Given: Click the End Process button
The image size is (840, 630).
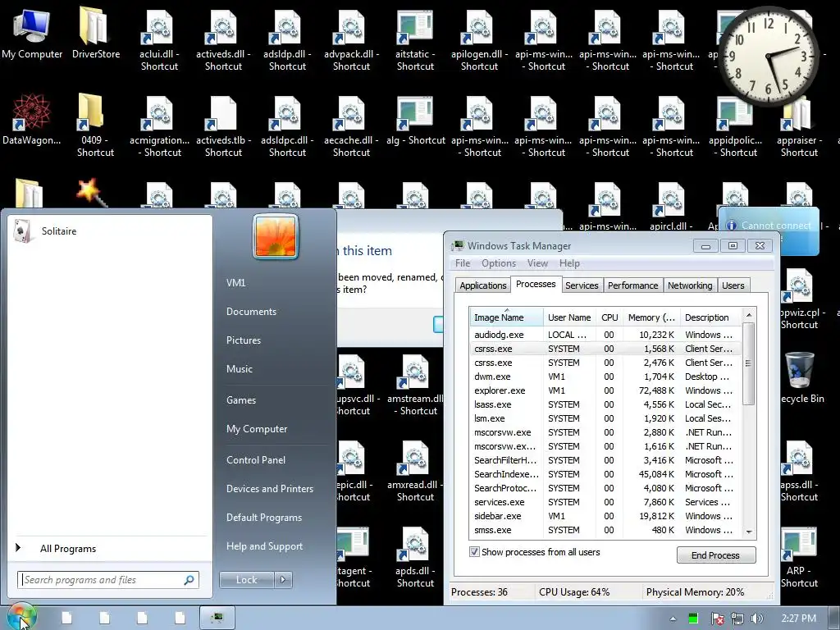Looking at the screenshot, I should [x=715, y=555].
